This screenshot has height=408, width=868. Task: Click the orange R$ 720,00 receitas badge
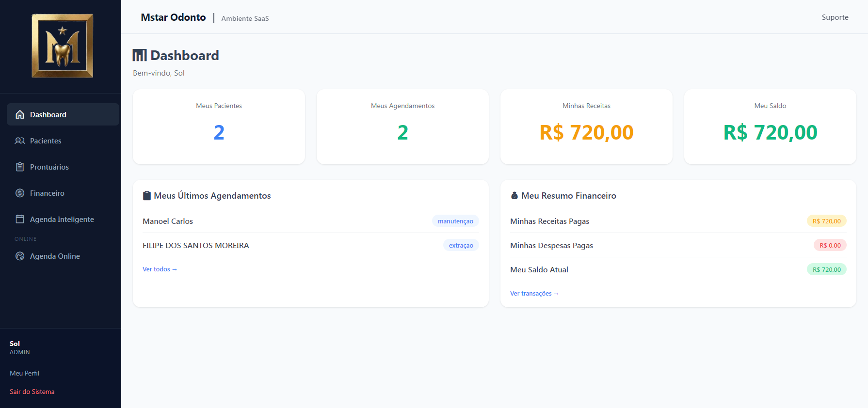click(827, 221)
